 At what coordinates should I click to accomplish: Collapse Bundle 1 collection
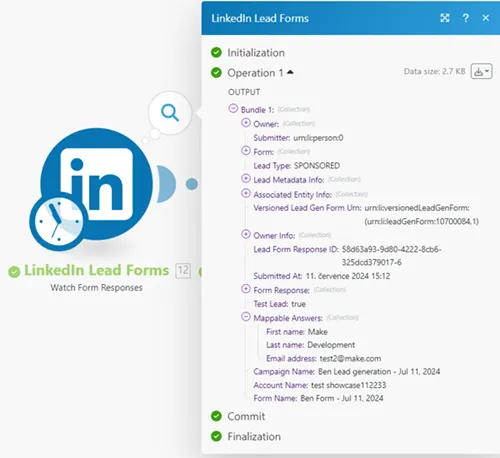(x=233, y=109)
